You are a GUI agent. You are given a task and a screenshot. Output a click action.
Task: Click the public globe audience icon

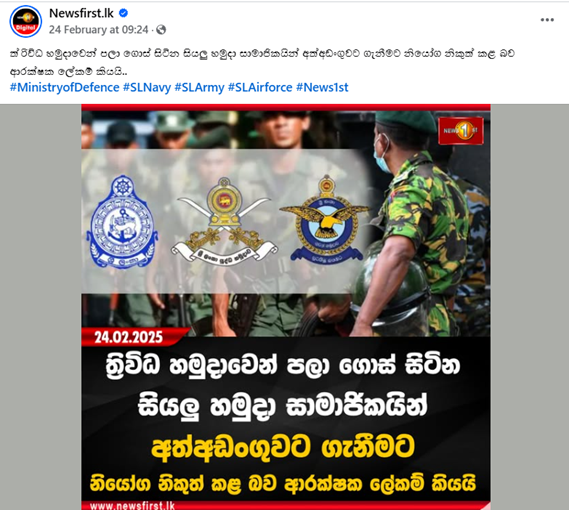click(161, 30)
